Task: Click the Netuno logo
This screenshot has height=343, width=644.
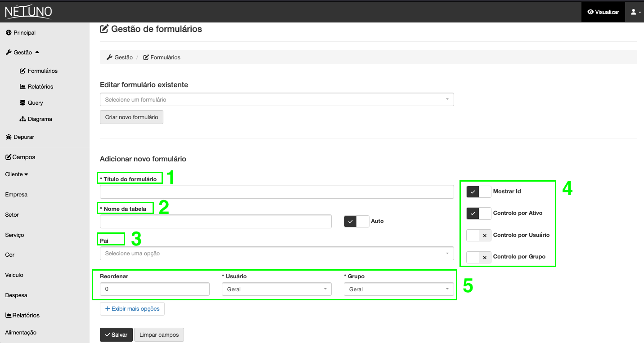Action: point(27,12)
